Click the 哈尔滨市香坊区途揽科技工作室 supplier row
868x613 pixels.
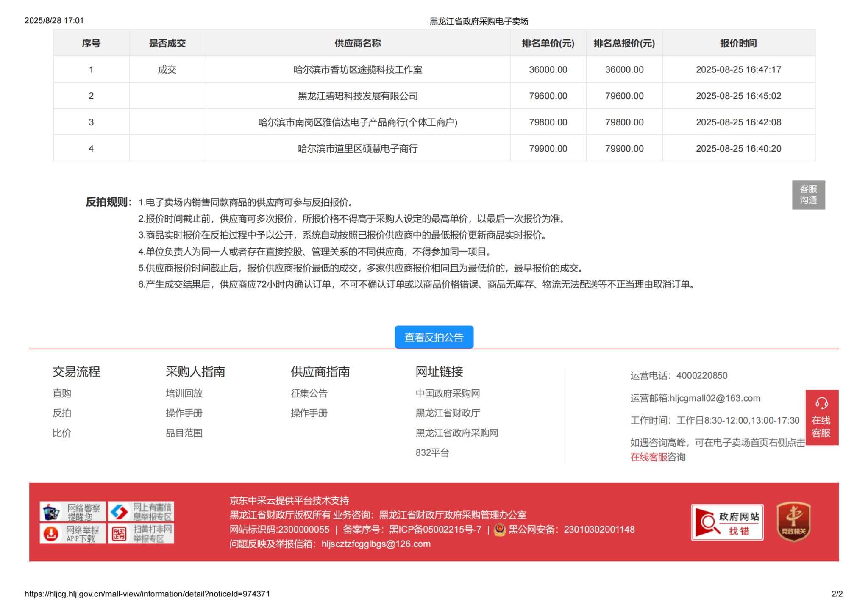pos(358,69)
